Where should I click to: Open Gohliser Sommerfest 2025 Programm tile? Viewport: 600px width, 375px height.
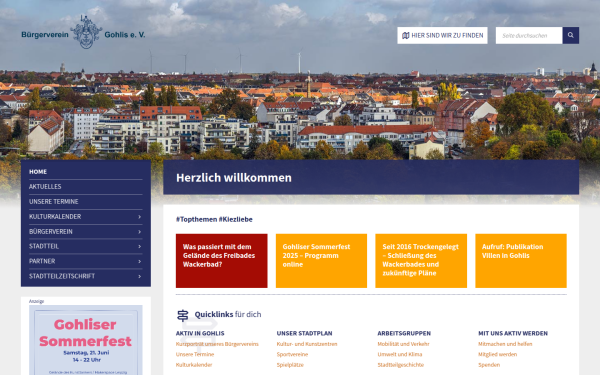click(321, 261)
